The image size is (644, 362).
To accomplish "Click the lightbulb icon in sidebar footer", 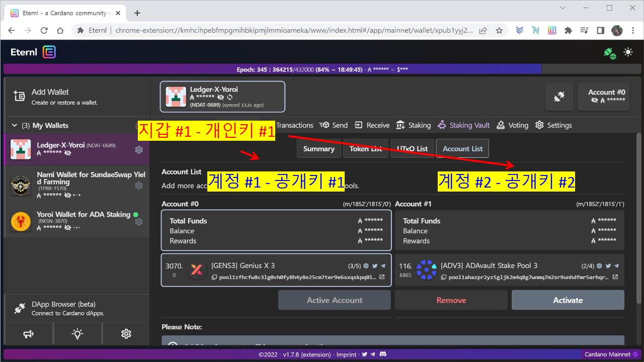I will click(77, 333).
